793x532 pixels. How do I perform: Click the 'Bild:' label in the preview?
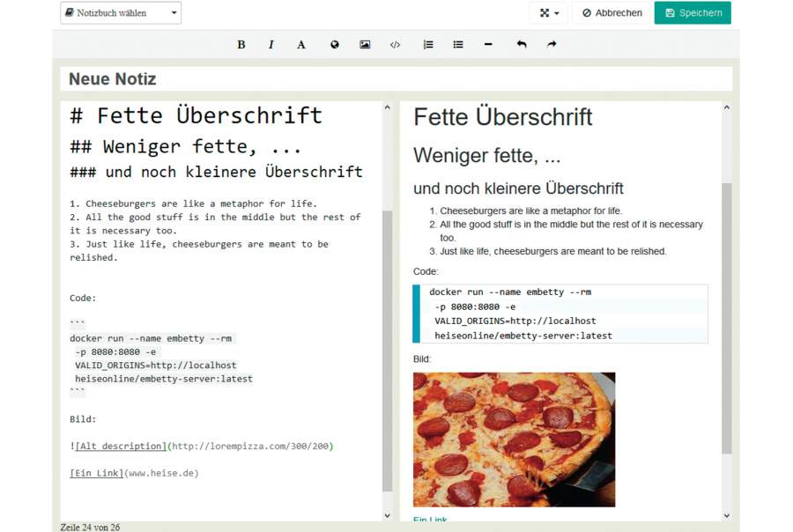click(x=422, y=359)
